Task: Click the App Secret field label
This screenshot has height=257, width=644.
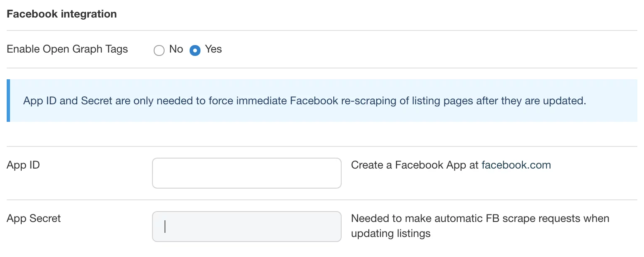Action: [34, 218]
